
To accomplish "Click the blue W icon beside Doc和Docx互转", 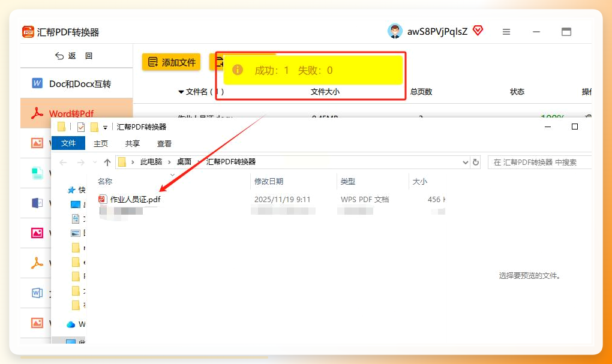I will [37, 83].
